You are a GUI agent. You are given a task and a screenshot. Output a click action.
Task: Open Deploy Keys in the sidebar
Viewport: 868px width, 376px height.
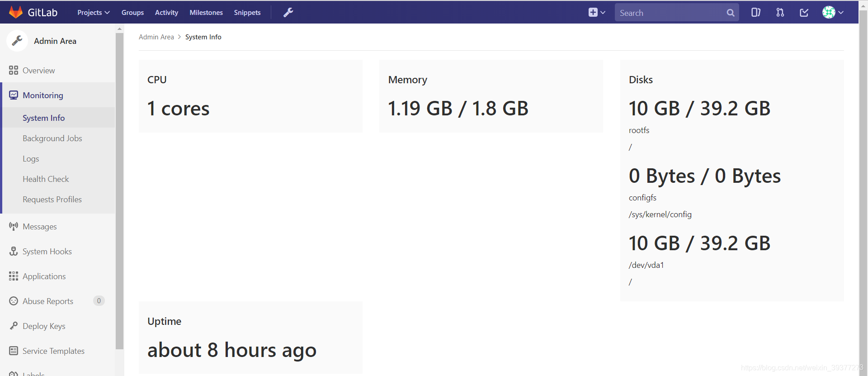click(44, 326)
